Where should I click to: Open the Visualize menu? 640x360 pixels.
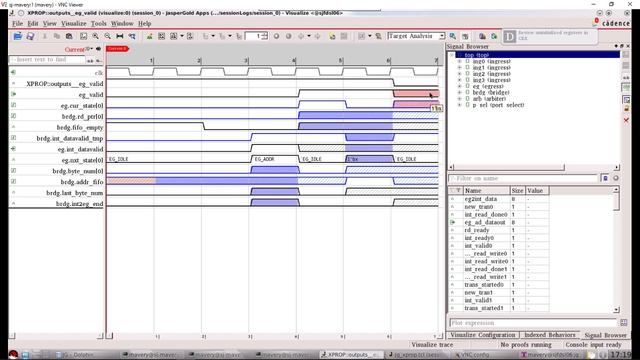point(74,24)
